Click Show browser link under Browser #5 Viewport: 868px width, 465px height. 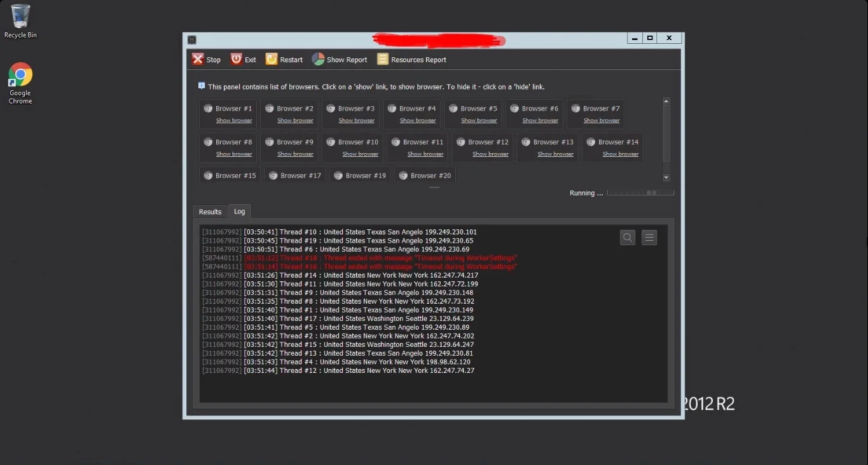click(479, 121)
